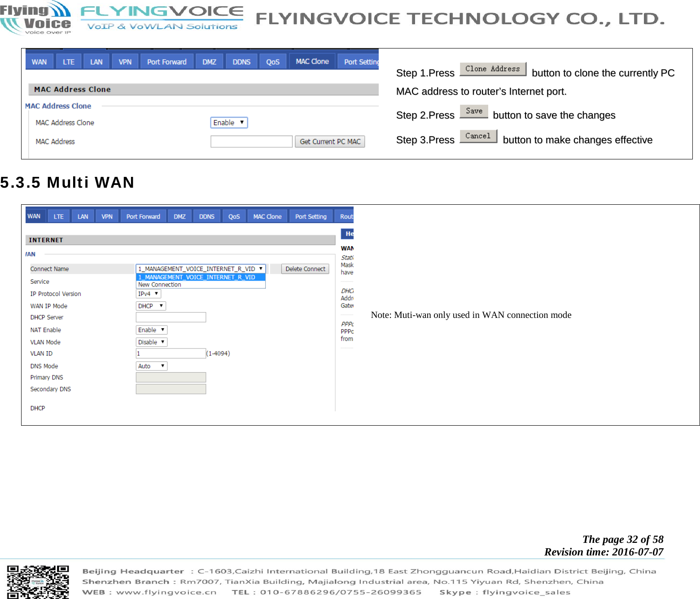Select WAN tab in Multi WAN screenshot
The width and height of the screenshot is (700, 599).
tap(35, 216)
